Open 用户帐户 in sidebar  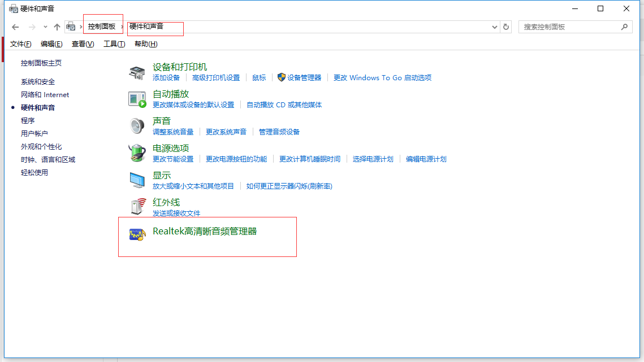tap(34, 134)
